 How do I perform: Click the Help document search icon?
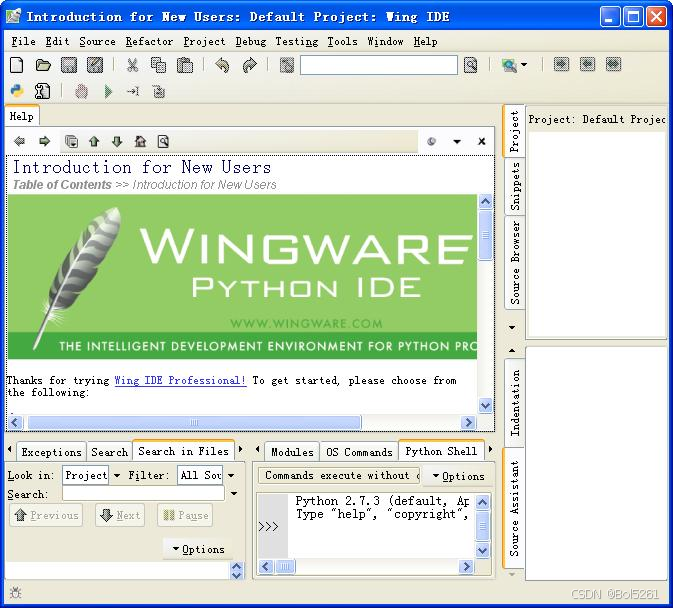coord(163,141)
